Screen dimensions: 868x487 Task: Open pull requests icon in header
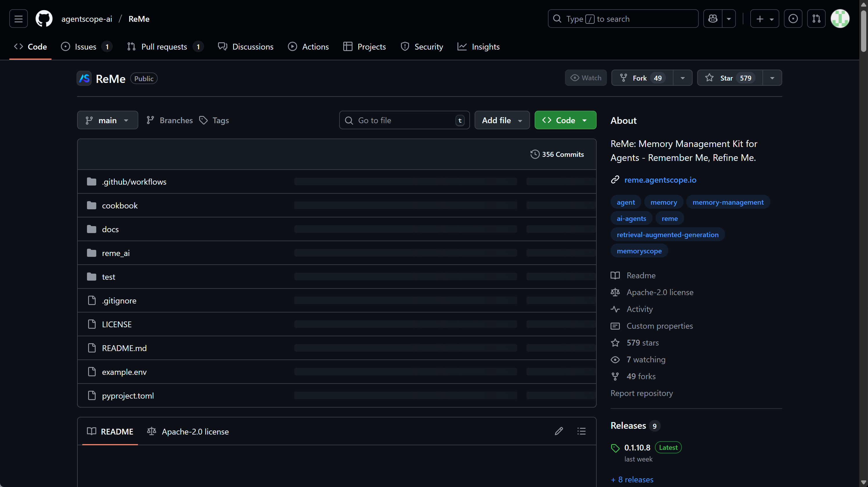(x=816, y=19)
